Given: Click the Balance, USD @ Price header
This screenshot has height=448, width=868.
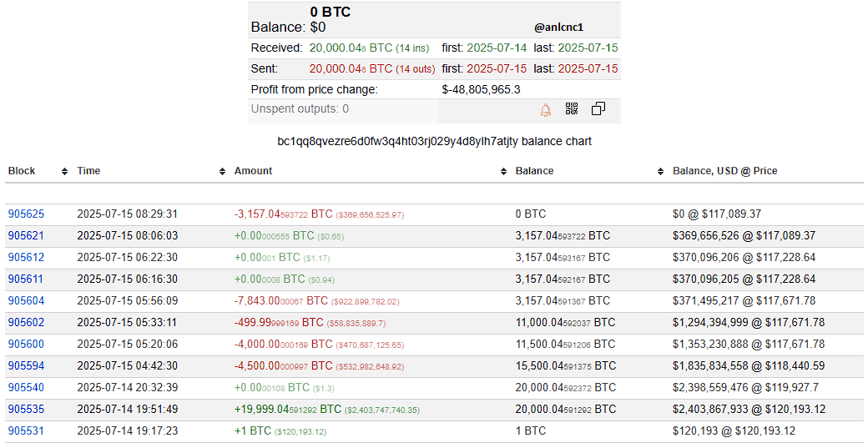Looking at the screenshot, I should [x=724, y=171].
